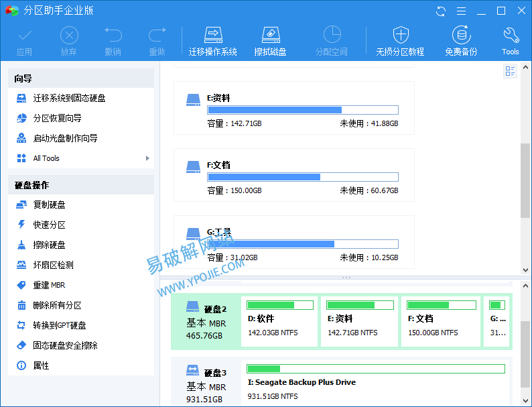The width and height of the screenshot is (532, 407).
Task: Select 硬盘2 disk header in disk map
Action: click(x=206, y=321)
